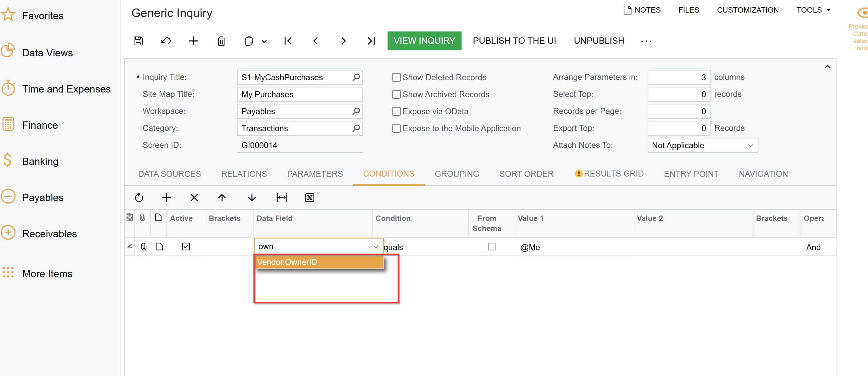Go to last record icon
868x376 pixels.
pos(371,41)
